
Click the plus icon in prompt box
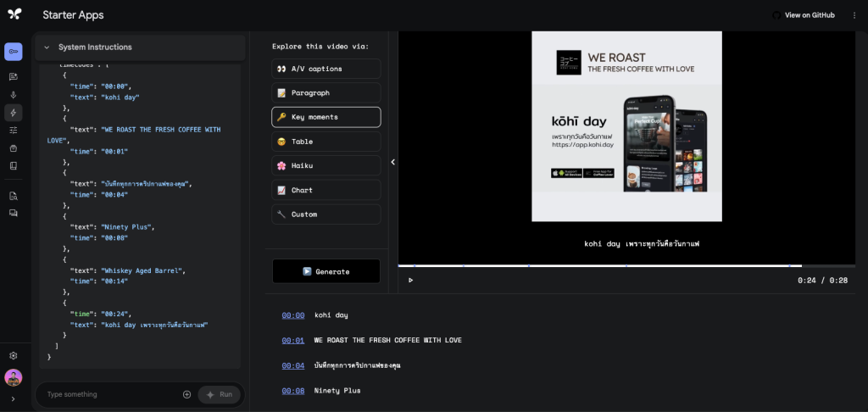point(186,394)
